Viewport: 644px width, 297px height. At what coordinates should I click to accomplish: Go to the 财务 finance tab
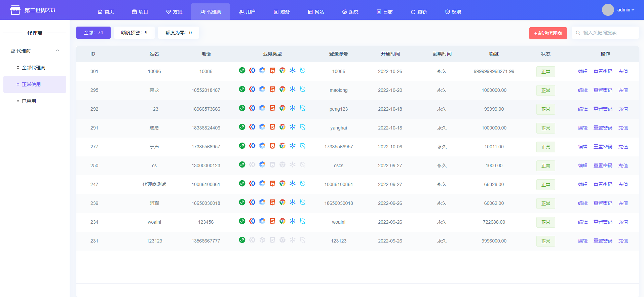pyautogui.click(x=282, y=12)
